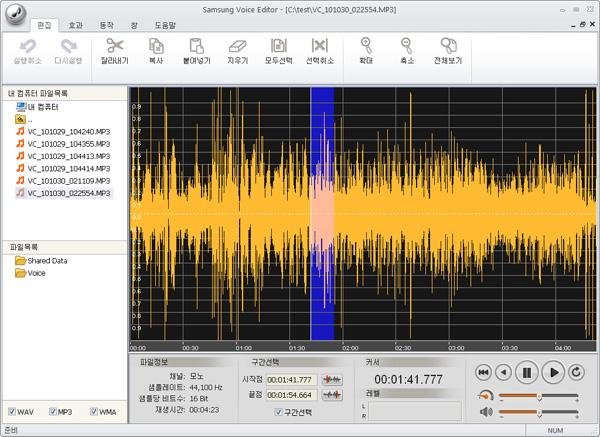Select file VC_101029_104414.MP3
The image size is (600, 437).
[x=64, y=168]
